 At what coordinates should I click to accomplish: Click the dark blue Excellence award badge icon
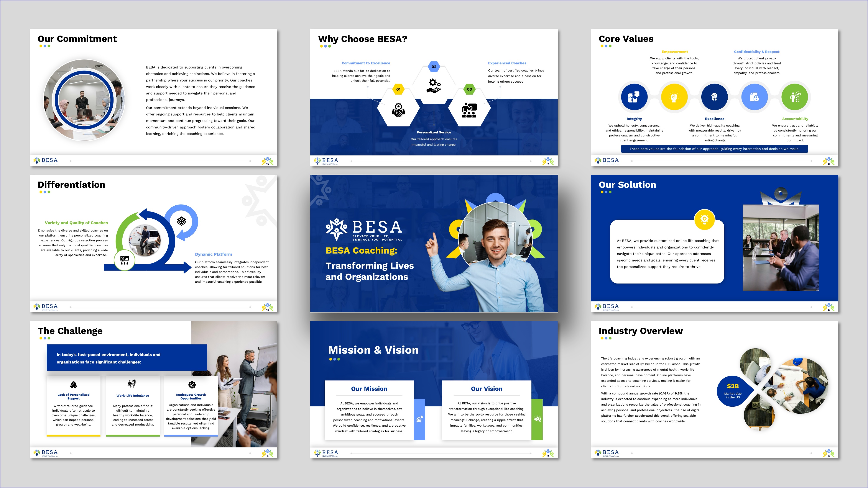pos(714,97)
